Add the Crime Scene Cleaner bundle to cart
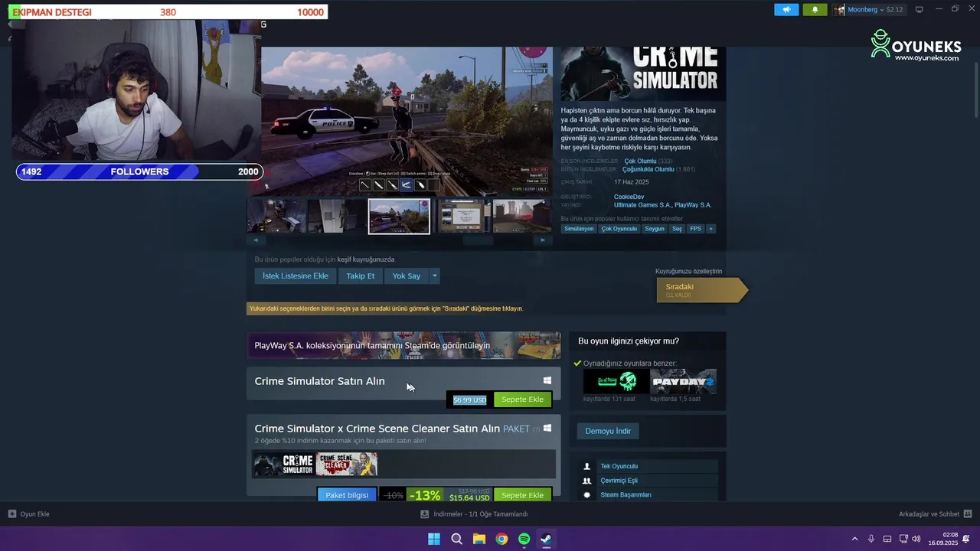The height and width of the screenshot is (551, 980). 523,495
